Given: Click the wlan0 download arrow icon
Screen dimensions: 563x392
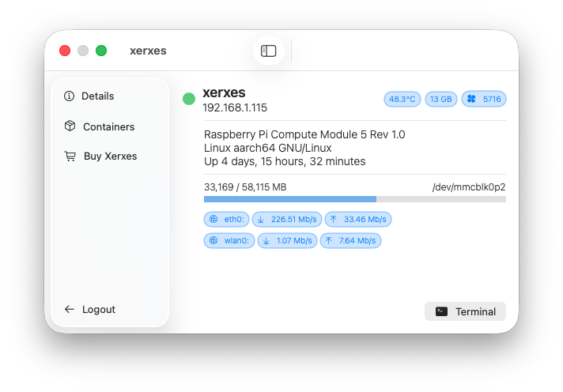Looking at the screenshot, I should click(266, 240).
